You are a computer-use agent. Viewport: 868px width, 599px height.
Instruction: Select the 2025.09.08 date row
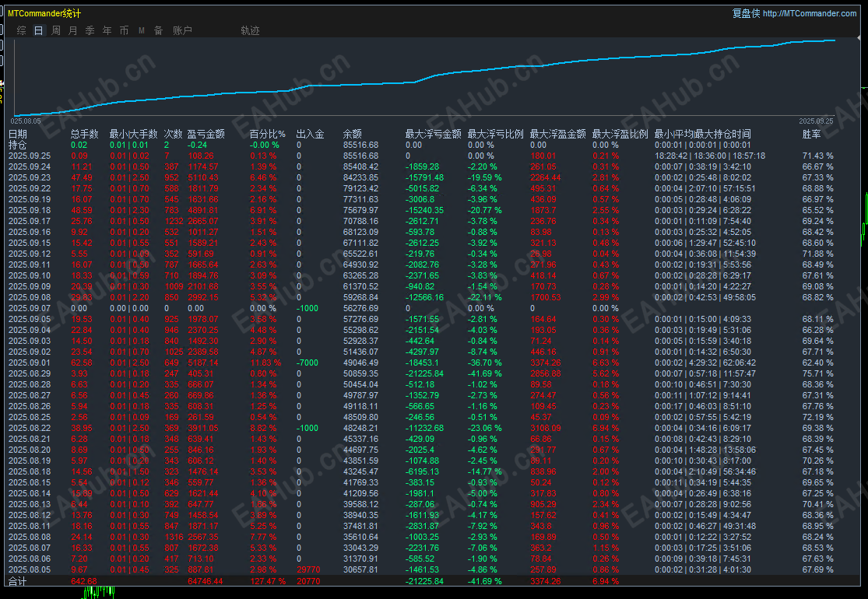[30, 298]
